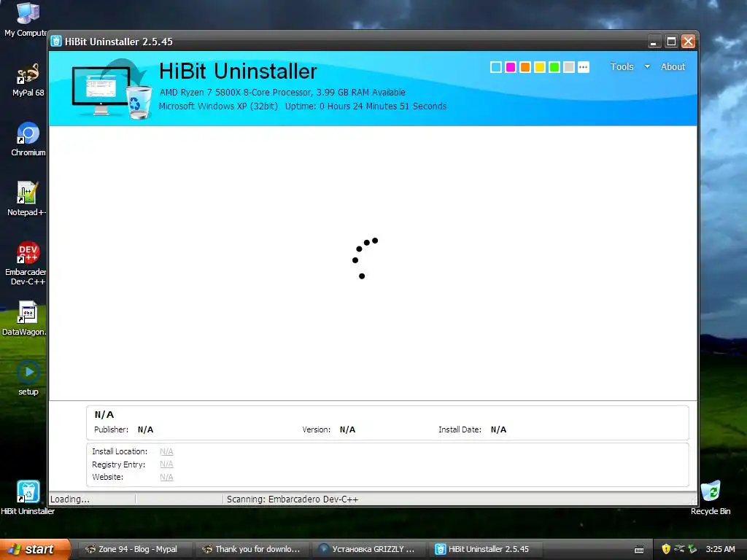Switch to Установка GRIZZLY taskbar item
Viewport: 747px width, 560px height.
coord(370,549)
